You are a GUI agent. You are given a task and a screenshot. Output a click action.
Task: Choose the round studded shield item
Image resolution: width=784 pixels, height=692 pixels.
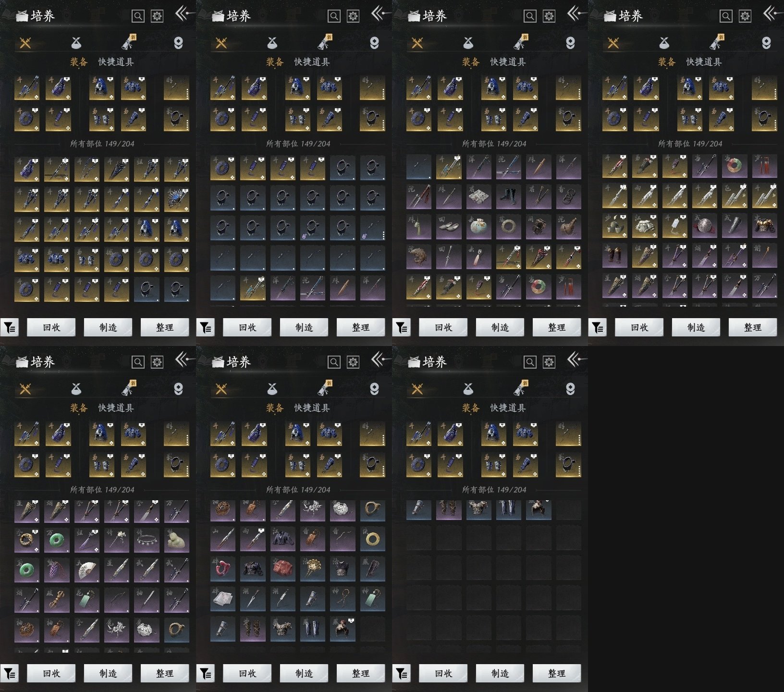click(705, 226)
